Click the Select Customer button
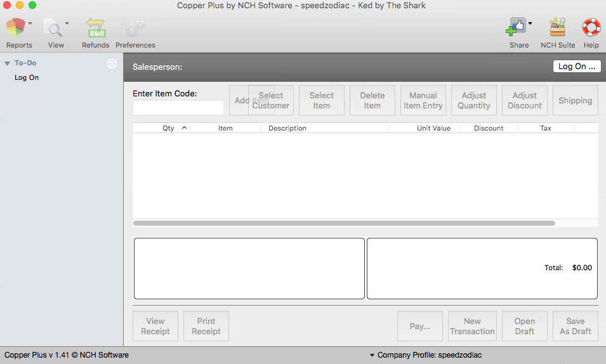The width and height of the screenshot is (606, 364). (x=271, y=100)
